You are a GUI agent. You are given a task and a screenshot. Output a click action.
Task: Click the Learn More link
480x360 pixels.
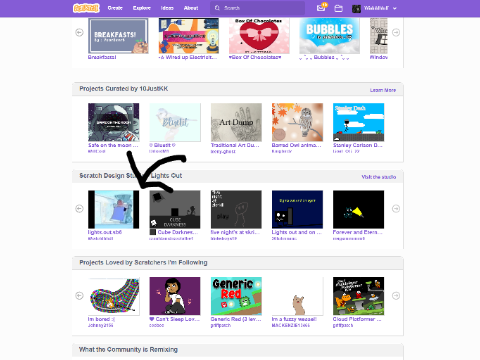pos(383,90)
